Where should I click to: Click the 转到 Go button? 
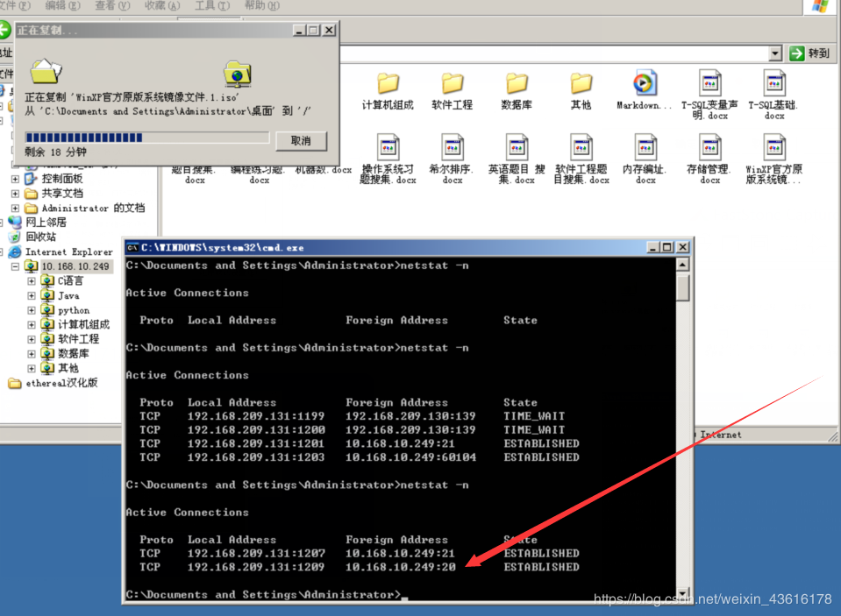(x=810, y=53)
